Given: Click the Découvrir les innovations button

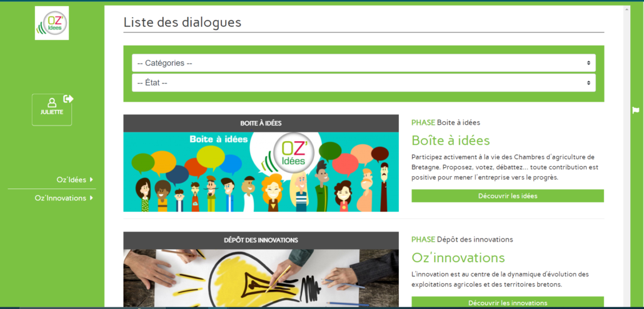Looking at the screenshot, I should pyautogui.click(x=508, y=302).
